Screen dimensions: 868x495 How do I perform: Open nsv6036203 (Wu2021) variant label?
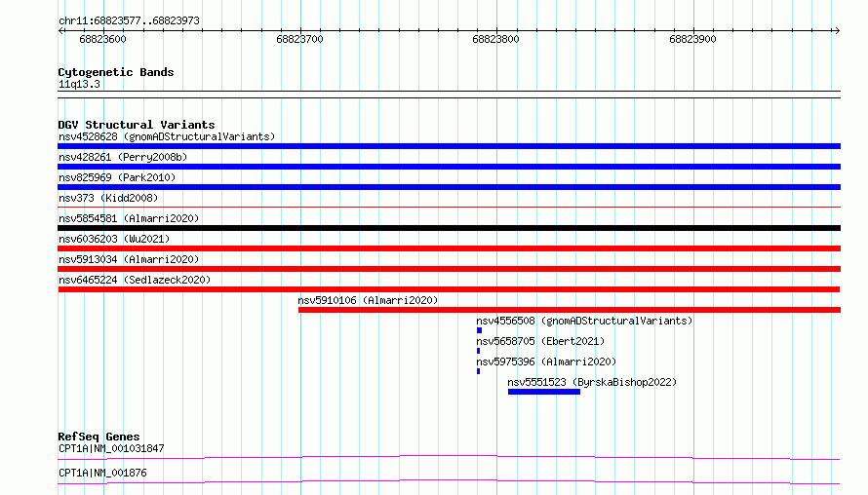[x=114, y=239]
